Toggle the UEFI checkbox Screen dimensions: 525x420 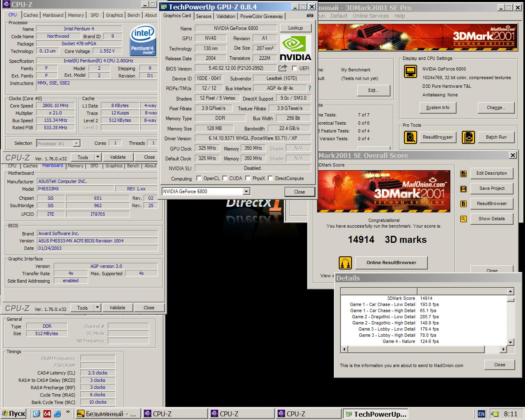294,68
